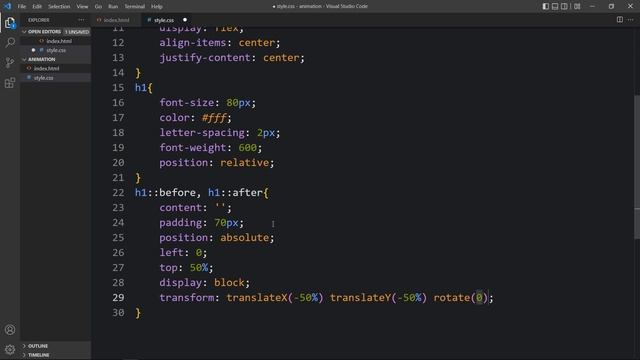Switch to the index.html editor tab
Image resolution: width=640 pixels, height=360 pixels.
pos(116,20)
